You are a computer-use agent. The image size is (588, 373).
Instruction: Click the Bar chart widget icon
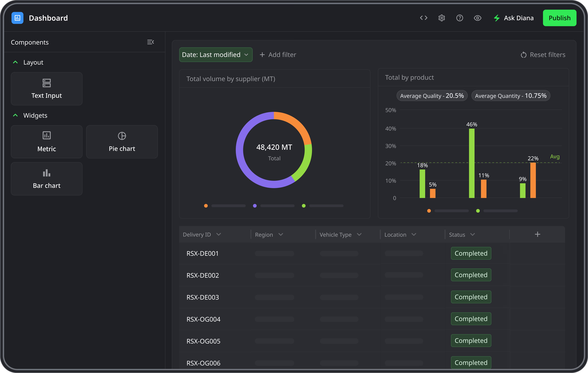[x=47, y=173]
